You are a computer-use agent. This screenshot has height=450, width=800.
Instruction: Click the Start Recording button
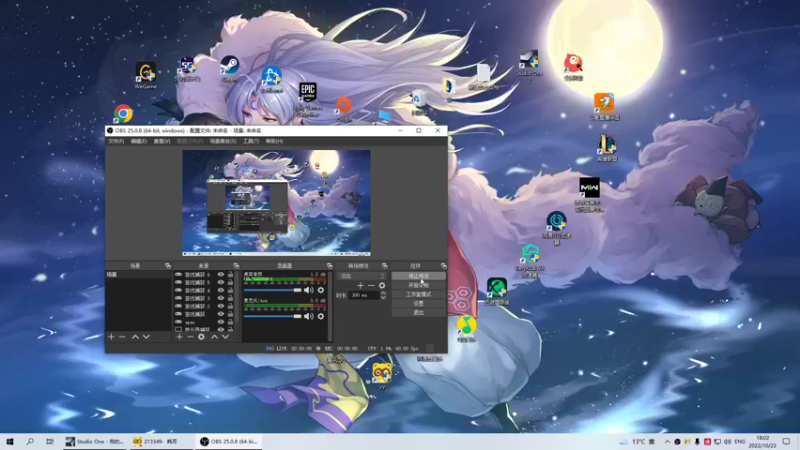coord(418,285)
